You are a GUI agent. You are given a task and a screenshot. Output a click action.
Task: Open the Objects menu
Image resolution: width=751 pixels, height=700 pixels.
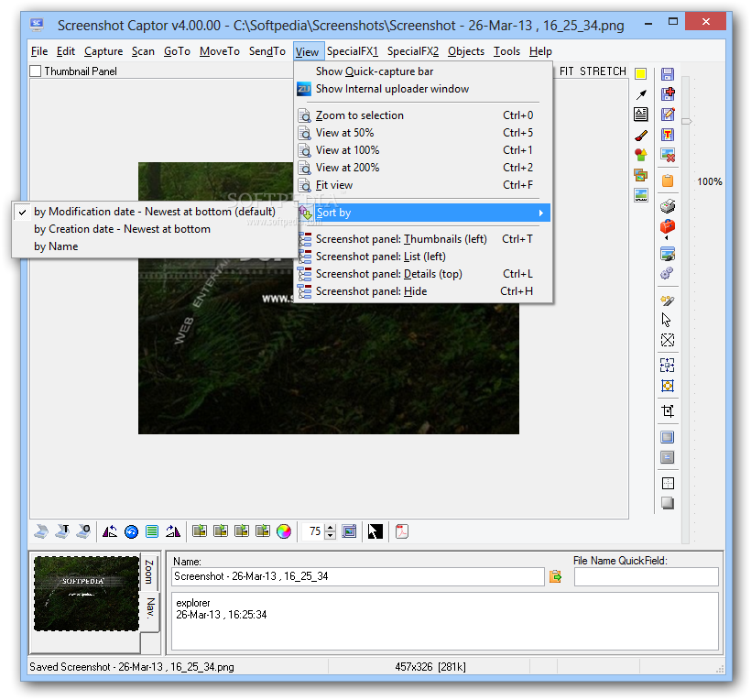[x=466, y=51]
